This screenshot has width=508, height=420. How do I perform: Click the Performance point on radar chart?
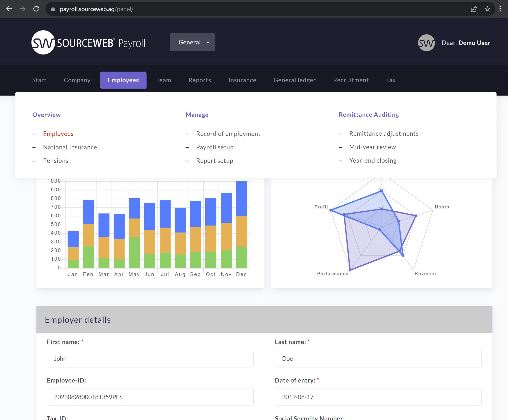[x=350, y=270]
